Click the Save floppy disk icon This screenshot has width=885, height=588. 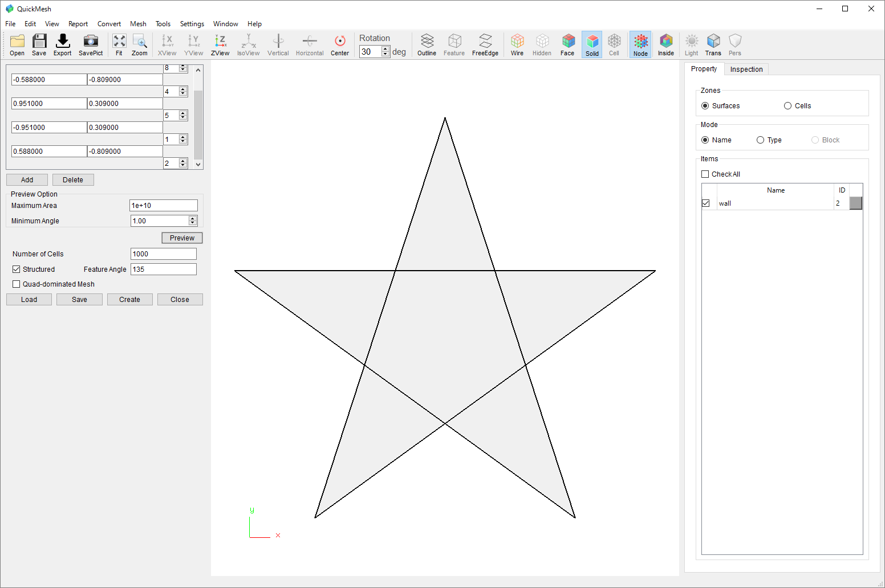39,44
